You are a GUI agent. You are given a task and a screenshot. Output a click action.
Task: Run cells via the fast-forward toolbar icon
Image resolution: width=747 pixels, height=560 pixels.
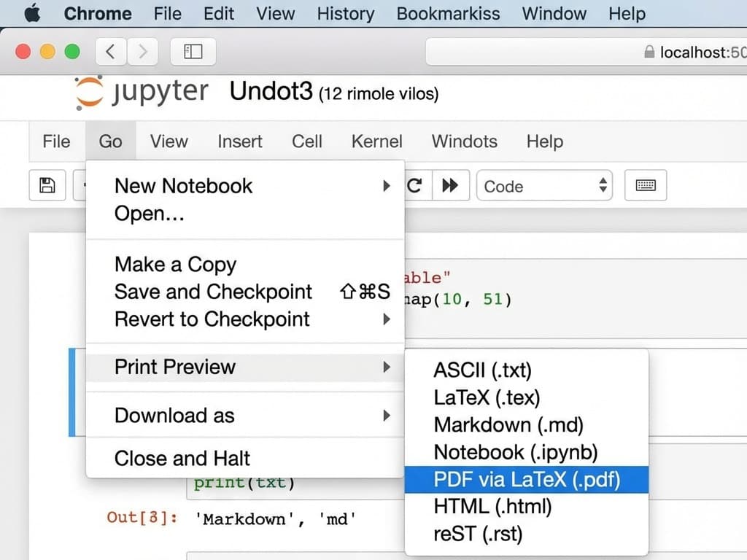(x=450, y=185)
